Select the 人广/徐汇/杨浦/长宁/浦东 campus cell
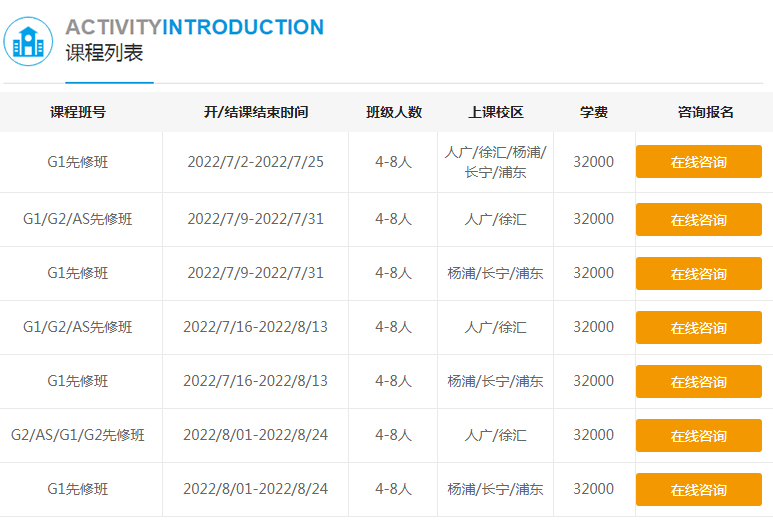The width and height of the screenshot is (773, 527). (x=496, y=162)
